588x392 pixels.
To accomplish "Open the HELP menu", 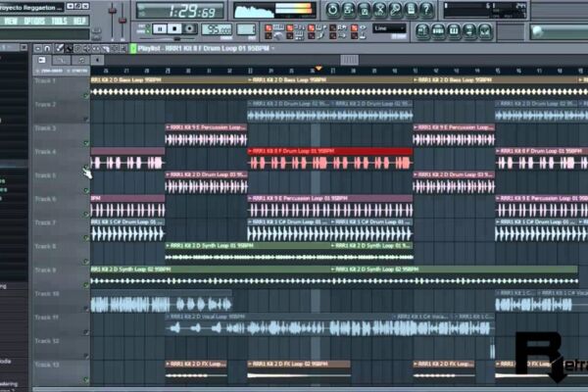I will click(79, 21).
